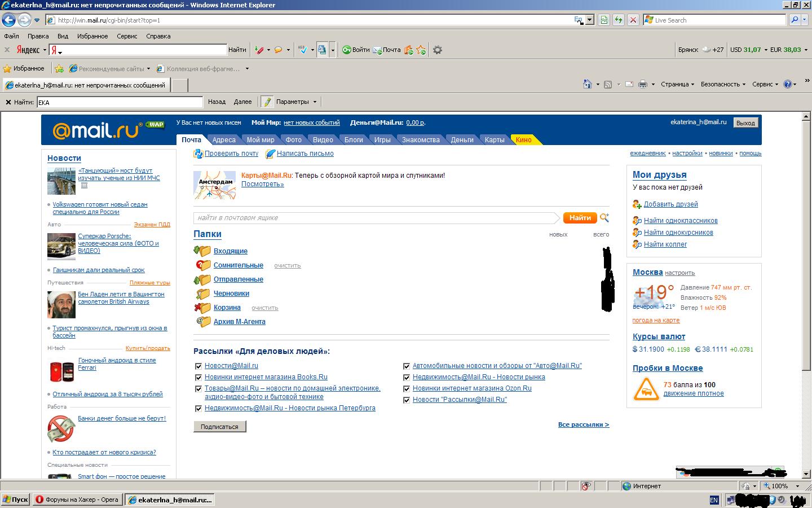
Task: Click the InPrivate filtering status bar icon
Action: [586, 486]
